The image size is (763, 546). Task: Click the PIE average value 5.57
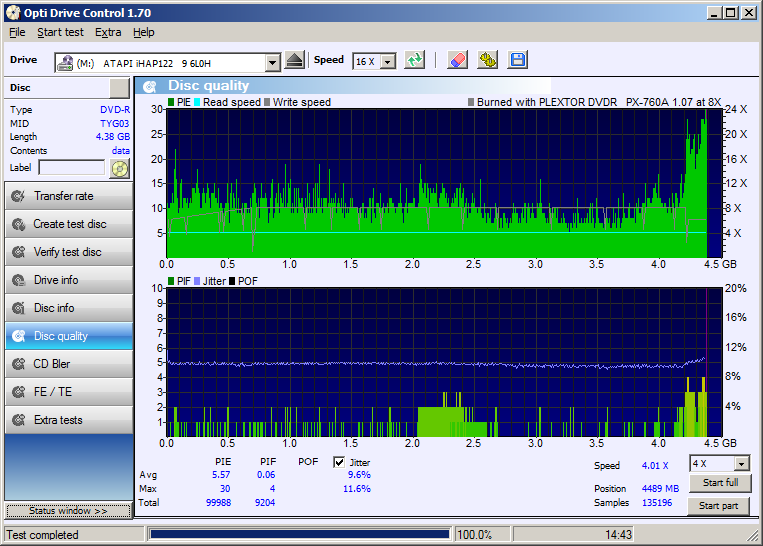pyautogui.click(x=221, y=474)
